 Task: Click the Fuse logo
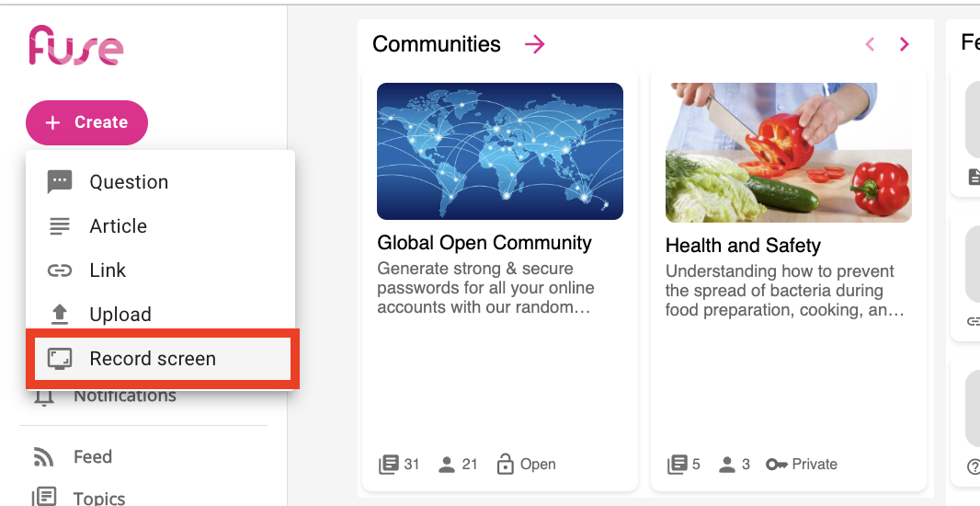coord(75,46)
